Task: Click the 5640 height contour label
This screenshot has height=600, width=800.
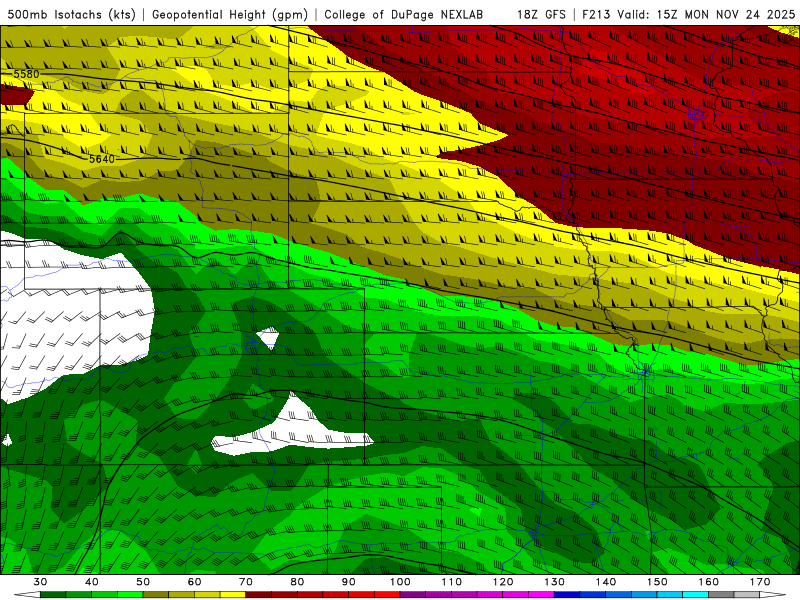Action: click(102, 159)
